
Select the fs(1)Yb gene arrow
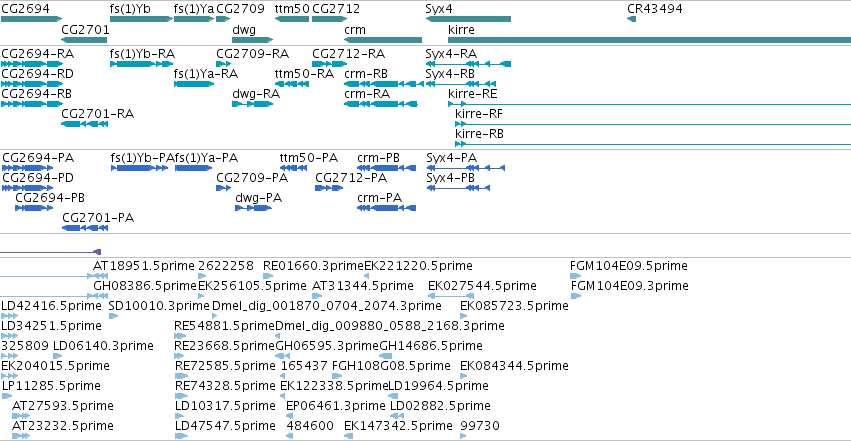coord(141,19)
